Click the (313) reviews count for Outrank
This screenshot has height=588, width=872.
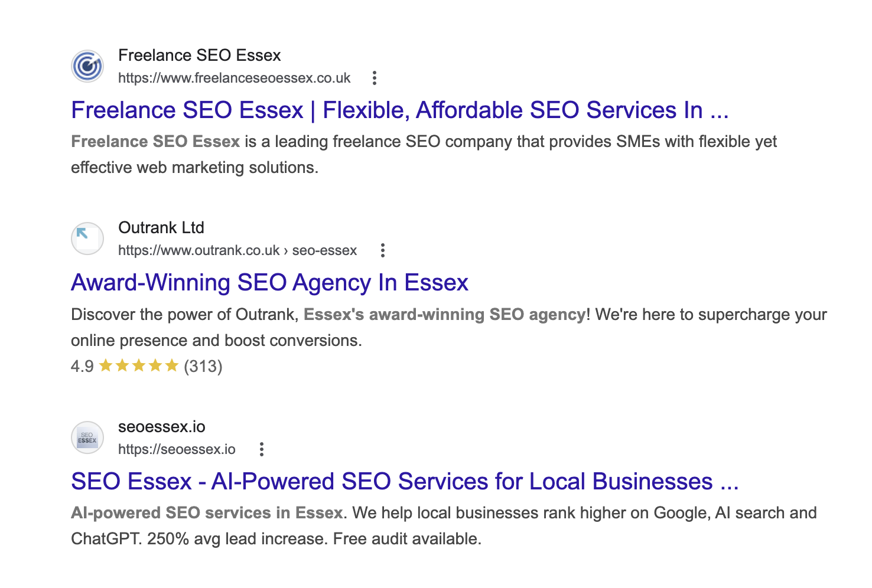pyautogui.click(x=203, y=366)
